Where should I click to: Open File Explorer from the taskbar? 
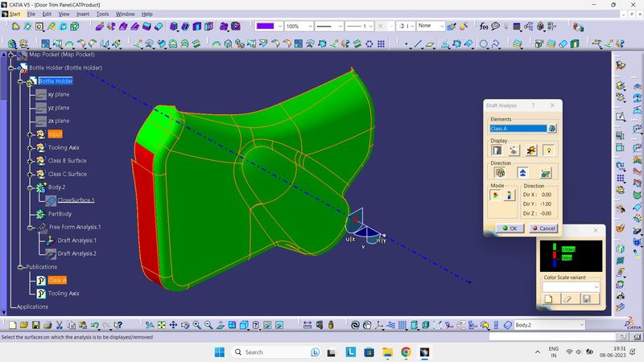click(x=387, y=352)
